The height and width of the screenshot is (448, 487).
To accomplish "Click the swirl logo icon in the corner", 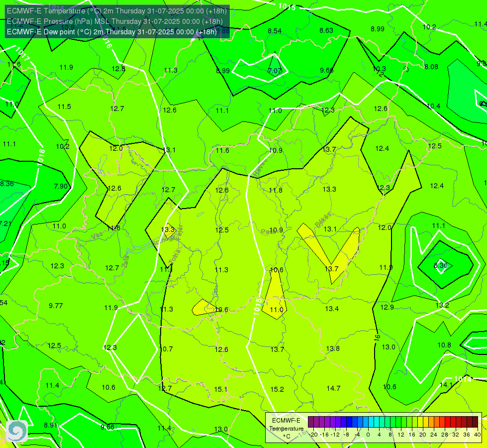I will click(17, 431).
